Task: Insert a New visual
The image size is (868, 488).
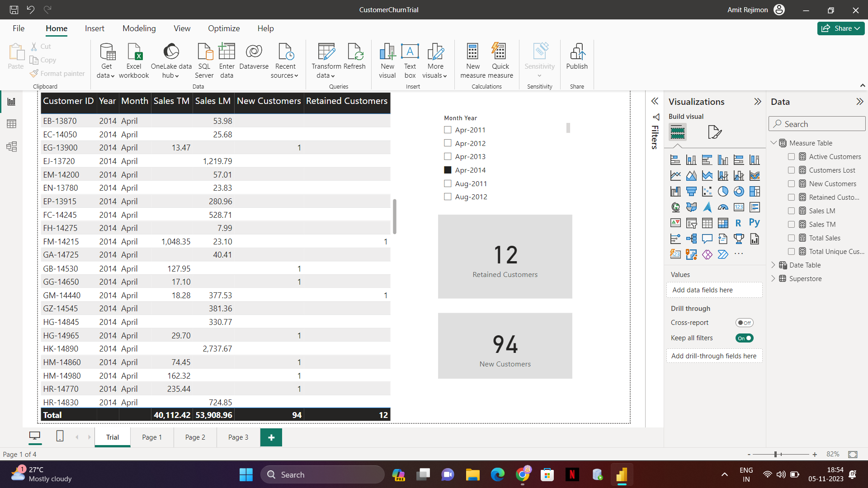Action: (387, 61)
